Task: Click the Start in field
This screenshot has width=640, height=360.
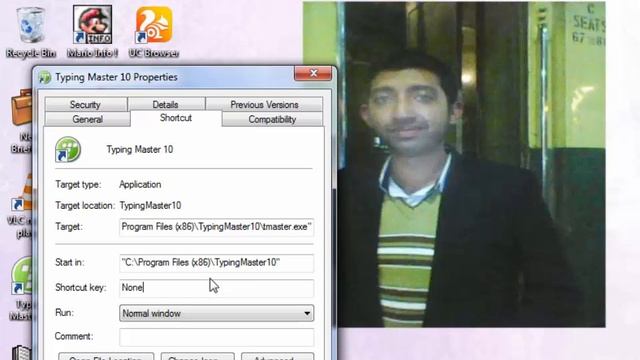Action: point(217,263)
